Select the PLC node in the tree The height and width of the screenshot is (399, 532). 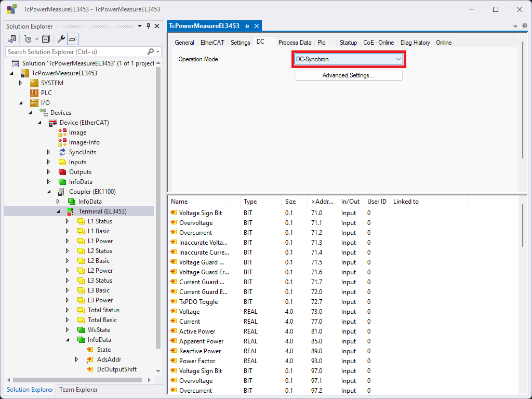tap(46, 93)
